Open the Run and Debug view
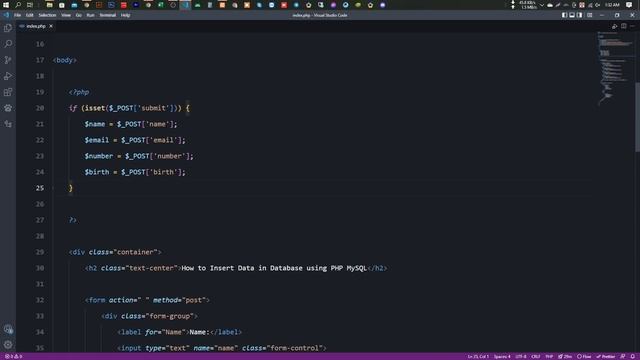Screen dimensions: 640x360 click(8, 76)
